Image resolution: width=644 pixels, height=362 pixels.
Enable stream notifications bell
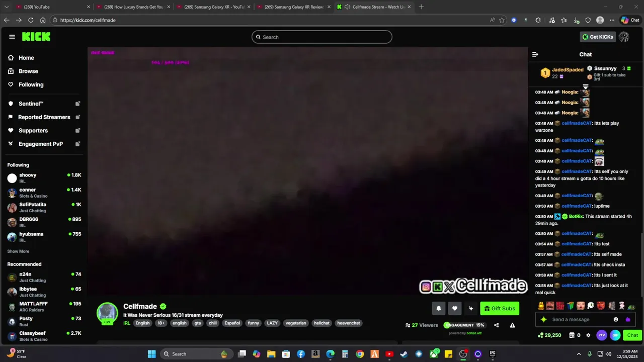[x=438, y=309]
